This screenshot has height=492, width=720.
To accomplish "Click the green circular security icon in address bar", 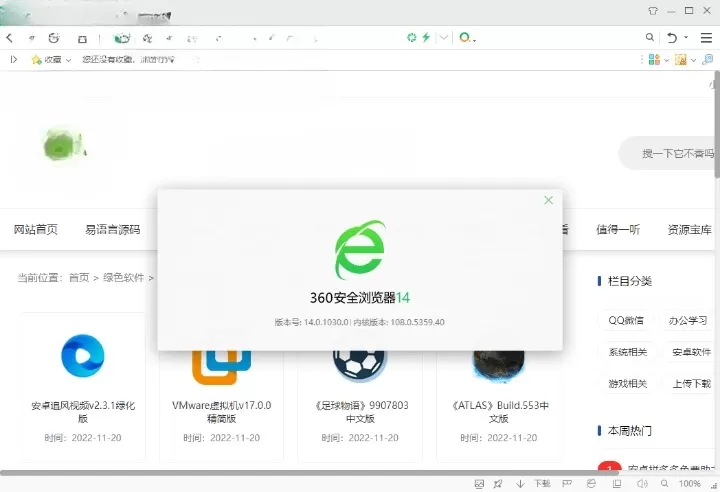I will 411,38.
